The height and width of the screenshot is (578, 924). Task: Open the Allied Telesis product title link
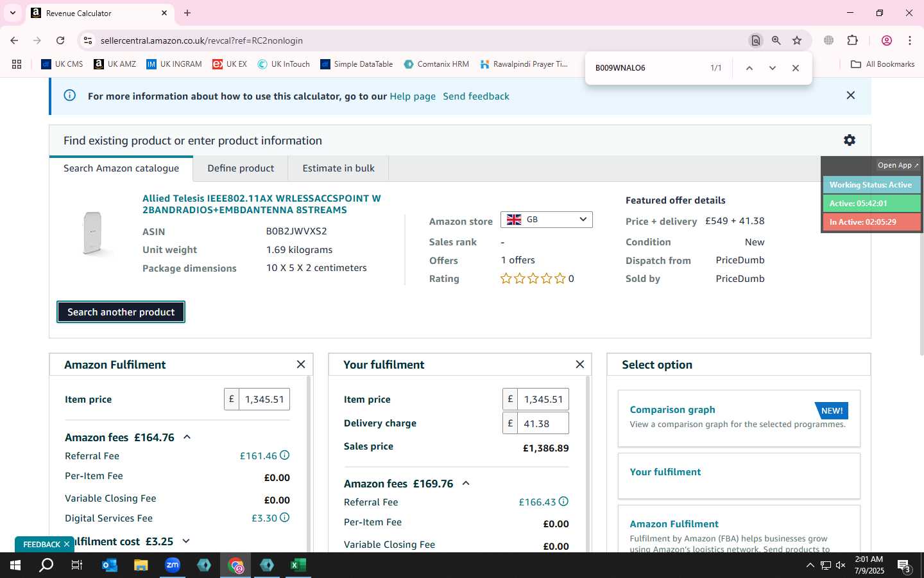pyautogui.click(x=262, y=204)
